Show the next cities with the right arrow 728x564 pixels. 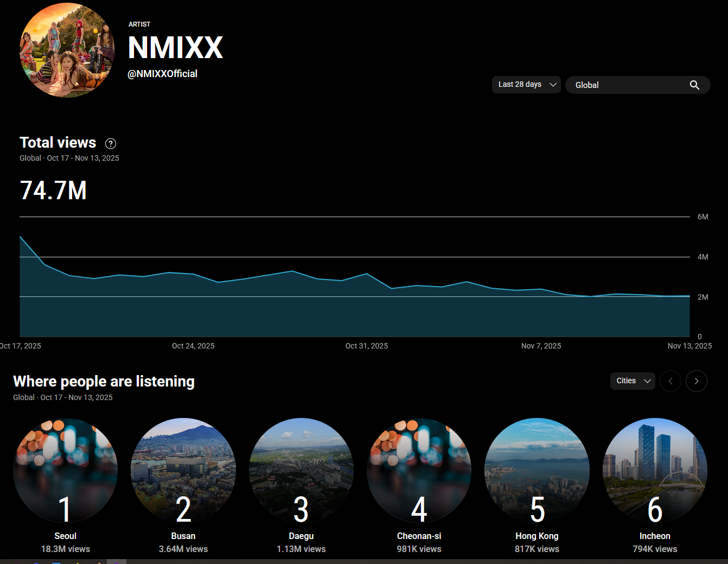click(697, 381)
